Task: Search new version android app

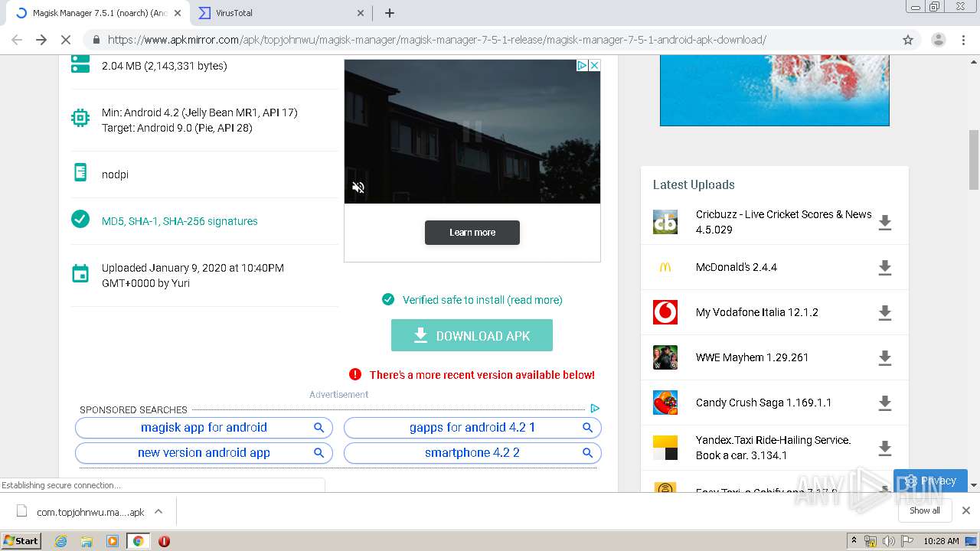Action: 204,453
